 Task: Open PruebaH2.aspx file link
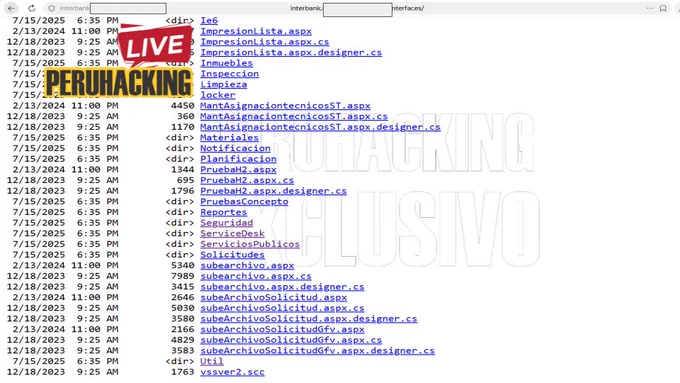click(238, 169)
